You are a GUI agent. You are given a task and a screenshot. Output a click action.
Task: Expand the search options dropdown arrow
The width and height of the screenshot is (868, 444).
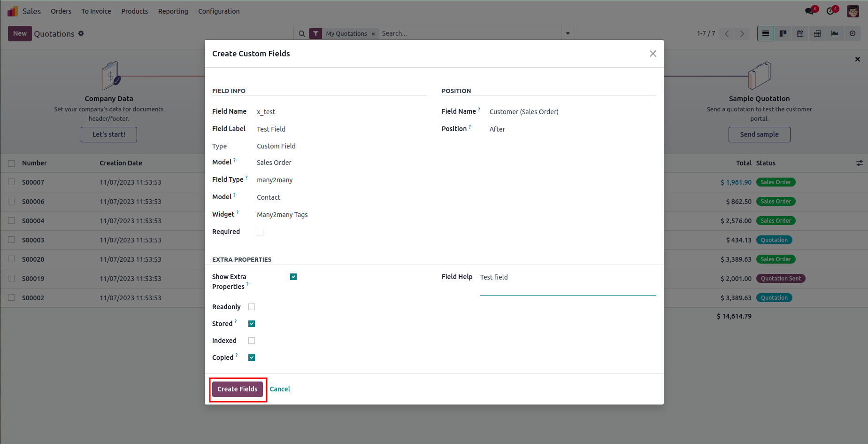[x=568, y=33]
